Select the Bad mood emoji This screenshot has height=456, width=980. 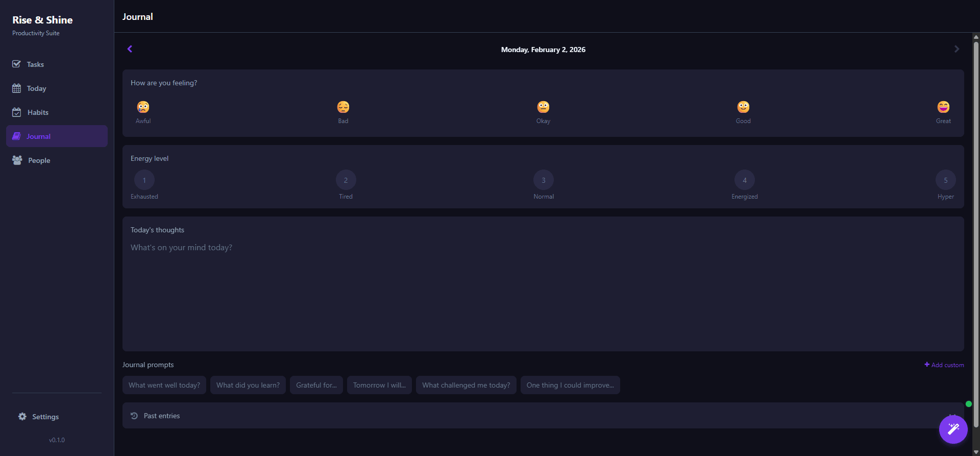343,107
